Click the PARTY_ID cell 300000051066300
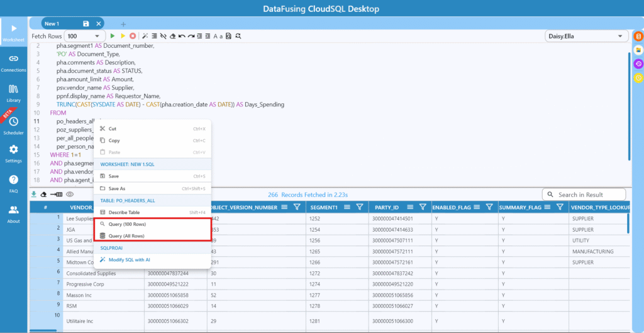 tap(400, 321)
